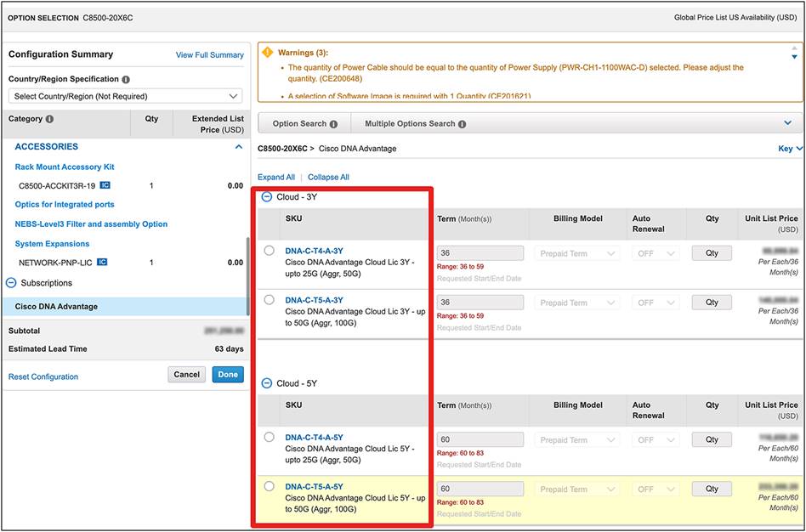806x532 pixels.
Task: Click Collapse All link
Action: click(x=328, y=178)
